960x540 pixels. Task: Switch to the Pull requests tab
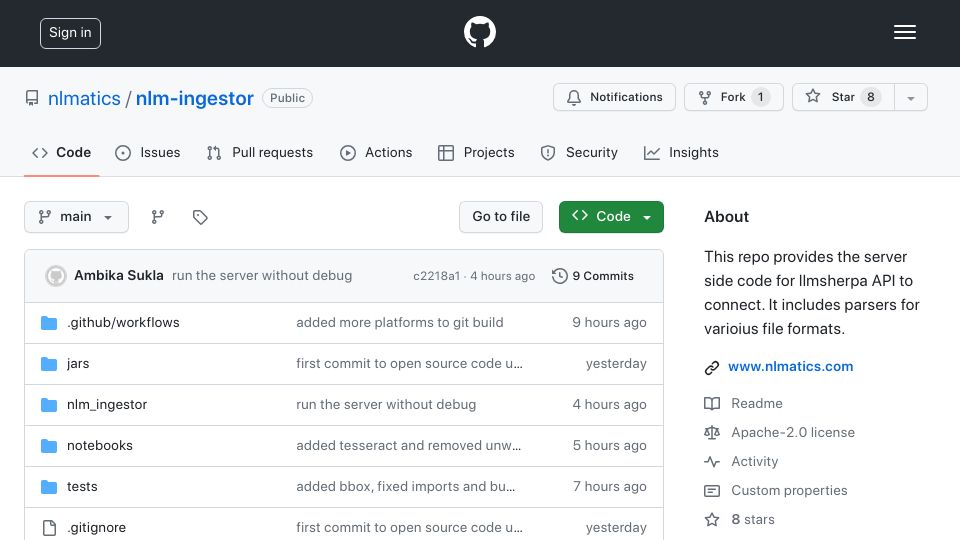pos(260,152)
